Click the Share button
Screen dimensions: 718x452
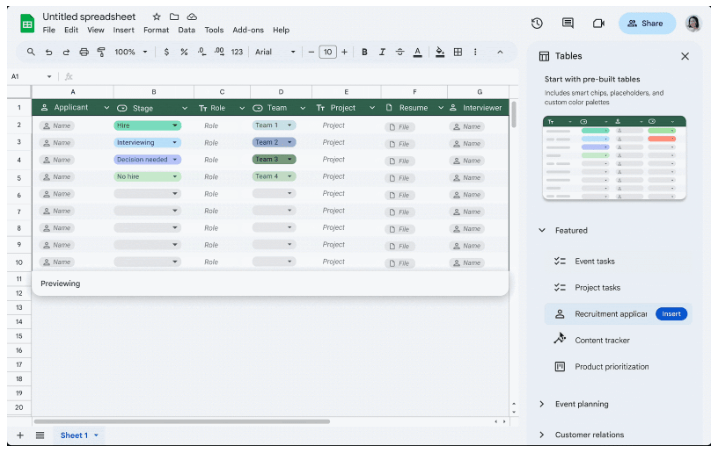click(x=647, y=23)
